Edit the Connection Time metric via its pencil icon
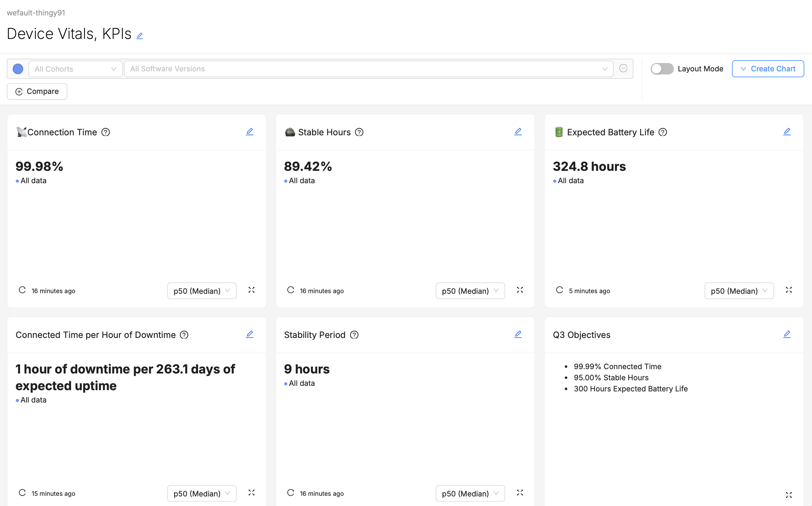The width and height of the screenshot is (812, 506). tap(250, 132)
